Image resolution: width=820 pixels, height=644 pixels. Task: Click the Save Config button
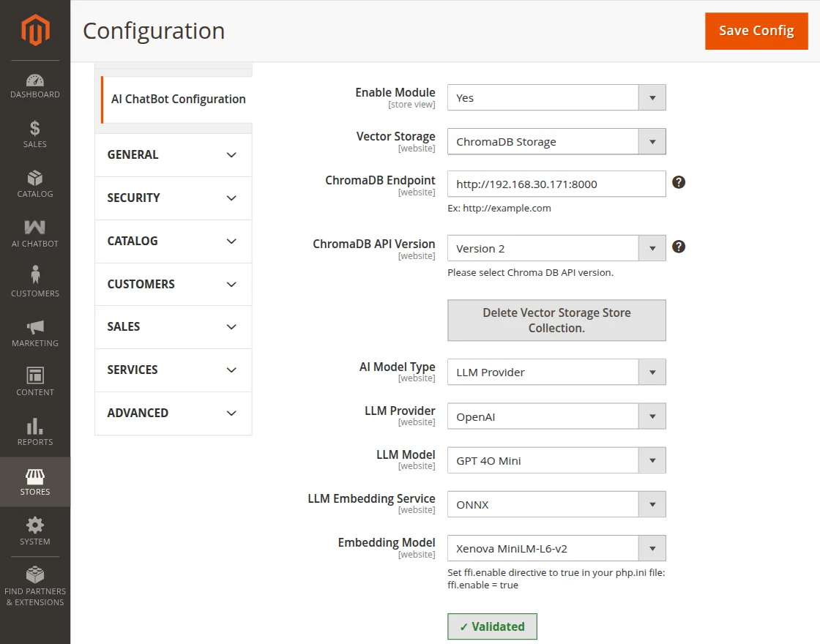click(756, 31)
